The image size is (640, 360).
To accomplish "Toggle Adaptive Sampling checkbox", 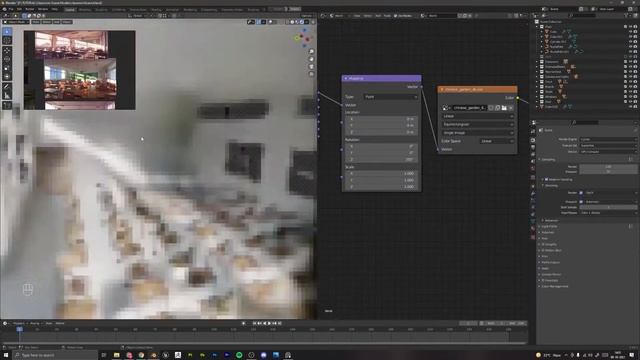I will pyautogui.click(x=546, y=179).
